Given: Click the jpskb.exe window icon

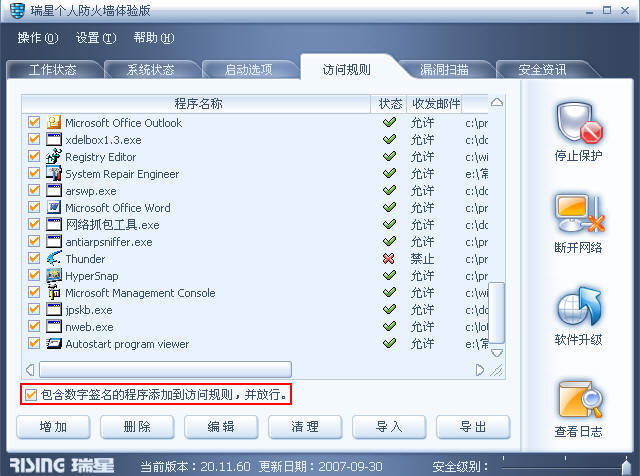Looking at the screenshot, I should [53, 309].
